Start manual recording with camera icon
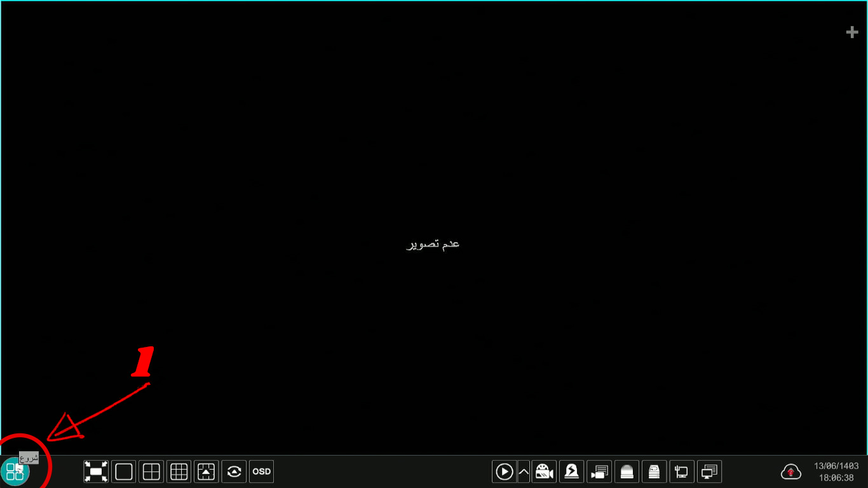Image resolution: width=868 pixels, height=488 pixels. 544,471
